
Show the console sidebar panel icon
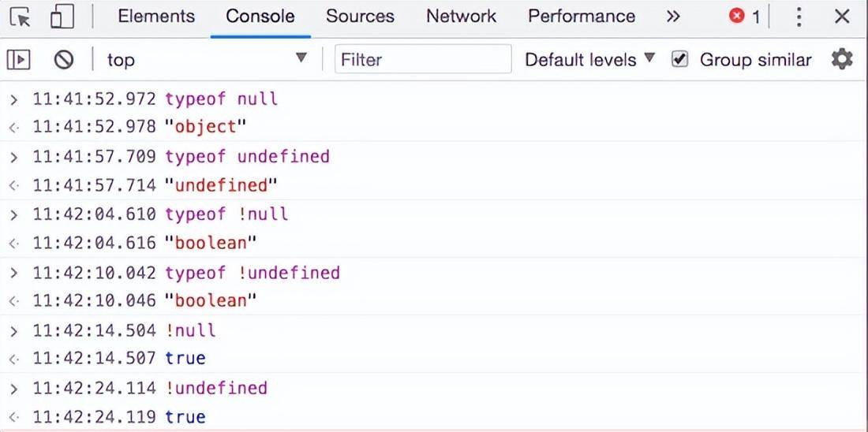(19, 59)
